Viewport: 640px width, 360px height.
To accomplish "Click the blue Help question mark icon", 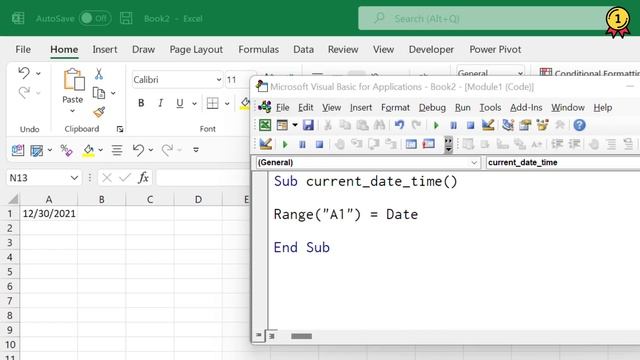I will pyautogui.click(x=579, y=125).
